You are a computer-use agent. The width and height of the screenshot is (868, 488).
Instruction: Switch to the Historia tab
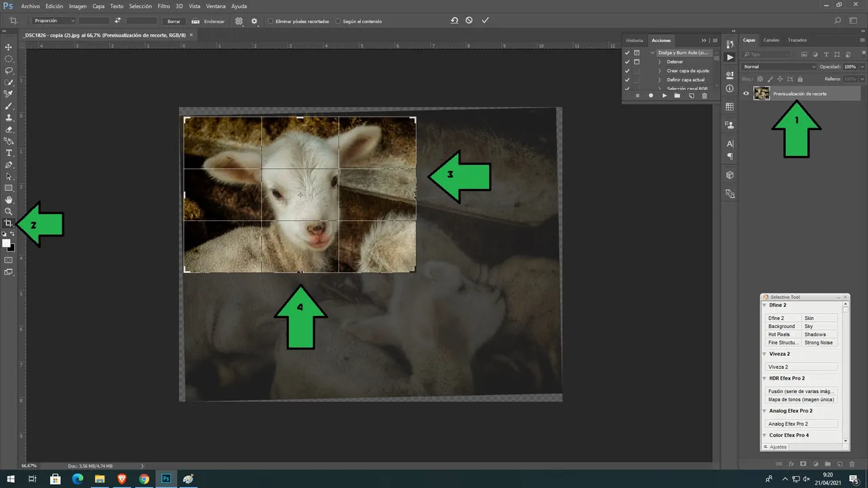pyautogui.click(x=634, y=40)
